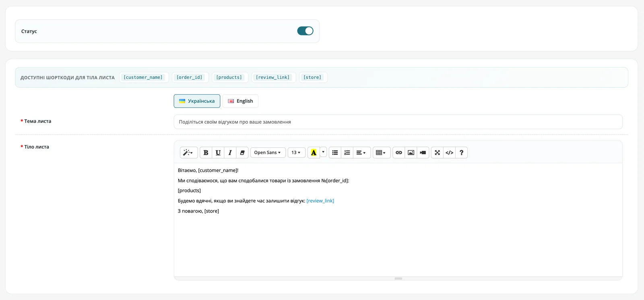Insert an unordered bullet list

click(335, 153)
